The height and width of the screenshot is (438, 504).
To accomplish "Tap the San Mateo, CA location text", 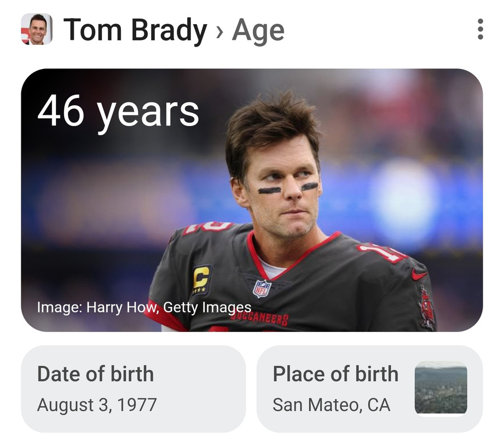I will [x=332, y=405].
